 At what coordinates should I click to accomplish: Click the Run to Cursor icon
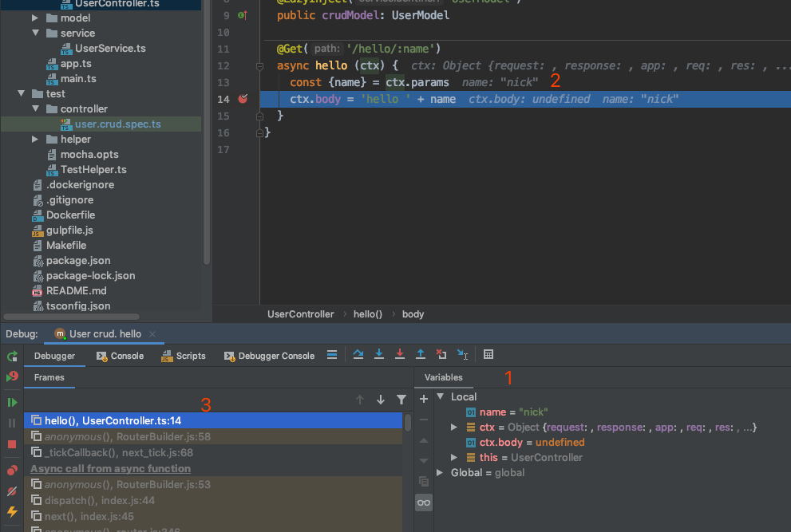point(462,355)
